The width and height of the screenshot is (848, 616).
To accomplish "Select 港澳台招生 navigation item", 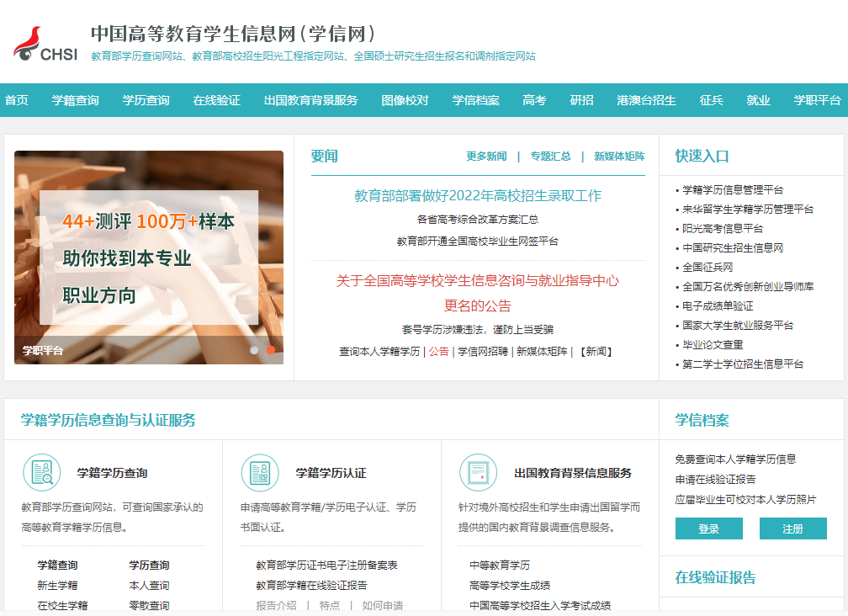I will [x=647, y=101].
